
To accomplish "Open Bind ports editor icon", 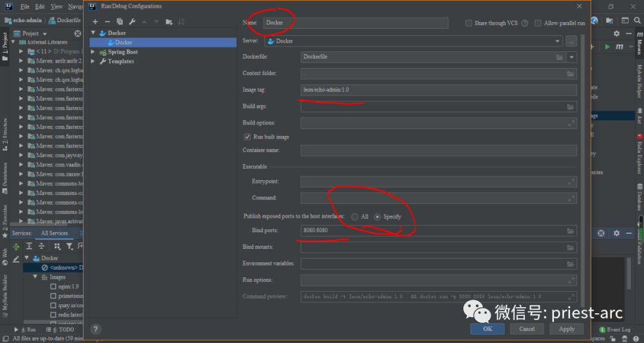I will [571, 231].
